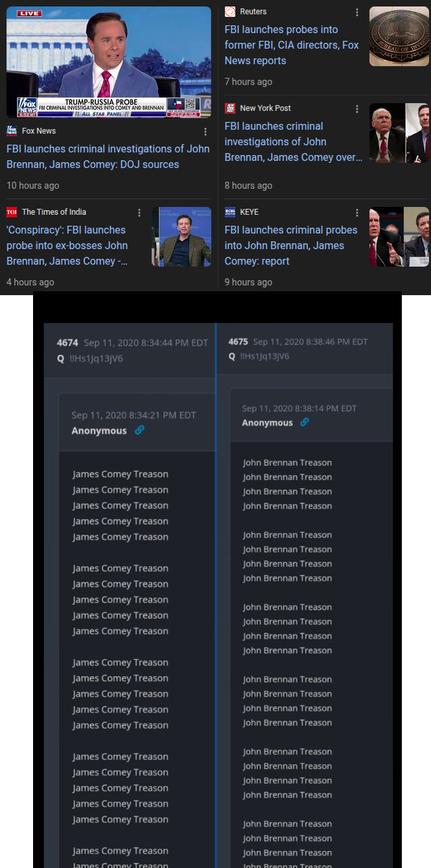This screenshot has width=431, height=868.
Task: Click the Reuters source logo icon
Action: [x=230, y=12]
